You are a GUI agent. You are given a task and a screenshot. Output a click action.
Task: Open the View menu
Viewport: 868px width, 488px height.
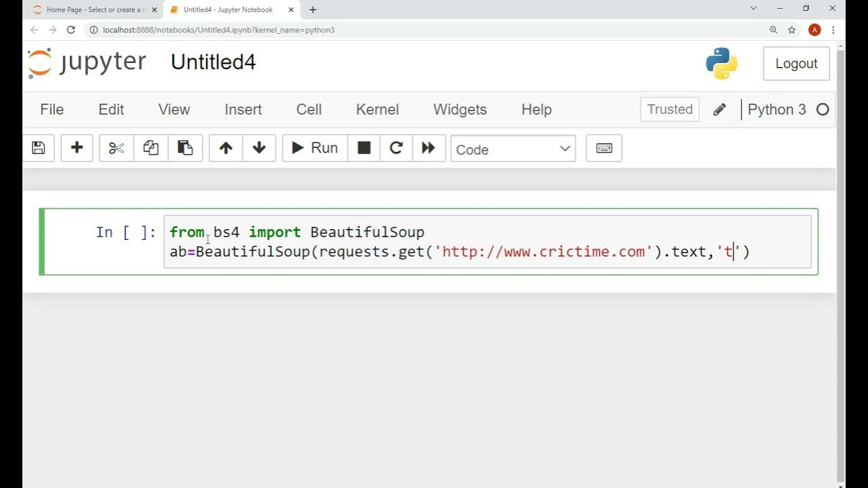(x=174, y=110)
